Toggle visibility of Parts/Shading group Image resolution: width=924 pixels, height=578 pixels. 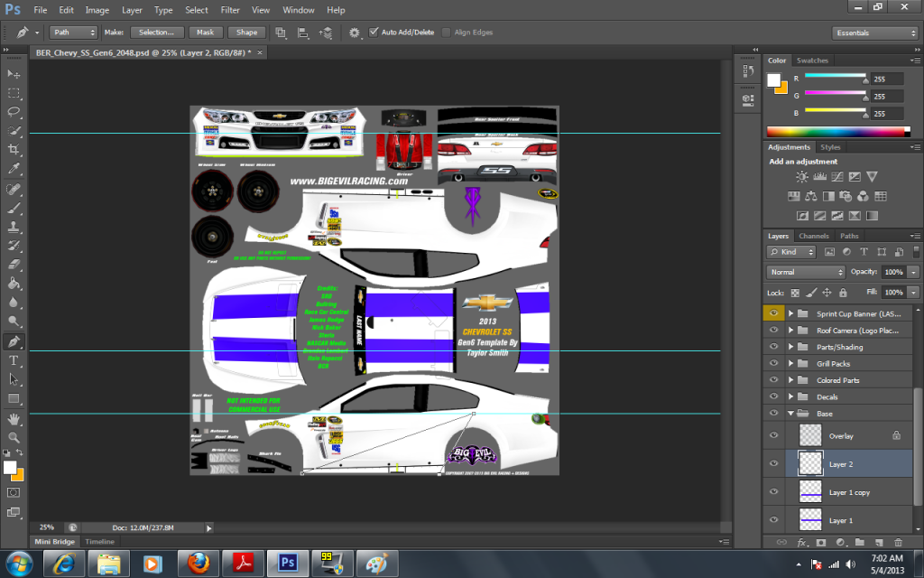773,347
